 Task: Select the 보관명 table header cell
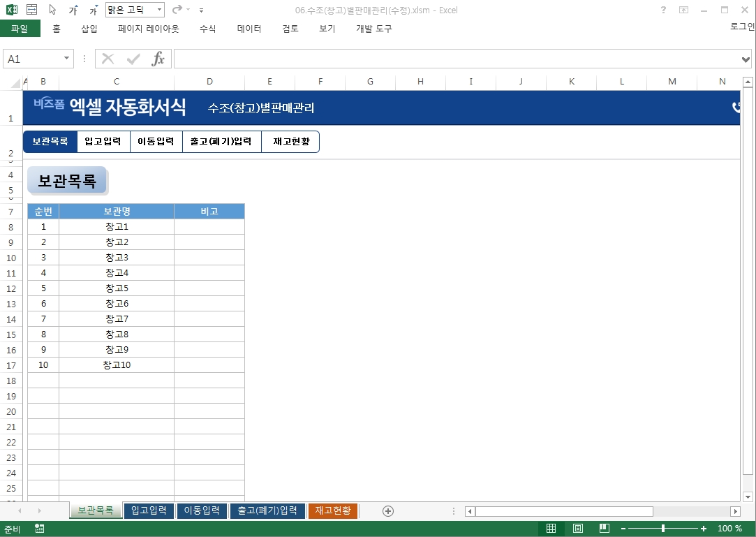click(x=117, y=212)
